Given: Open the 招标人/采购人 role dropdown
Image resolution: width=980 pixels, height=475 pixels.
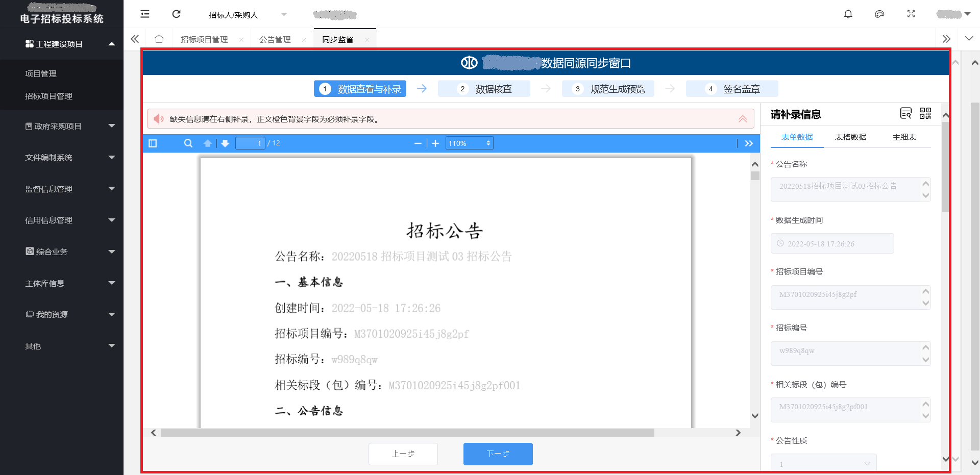Looking at the screenshot, I should [x=248, y=15].
